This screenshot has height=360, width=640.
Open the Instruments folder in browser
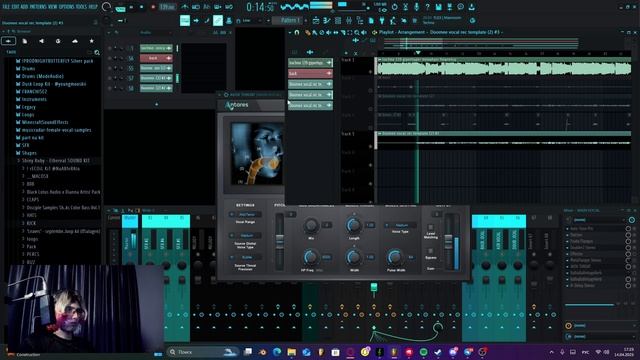[34, 99]
